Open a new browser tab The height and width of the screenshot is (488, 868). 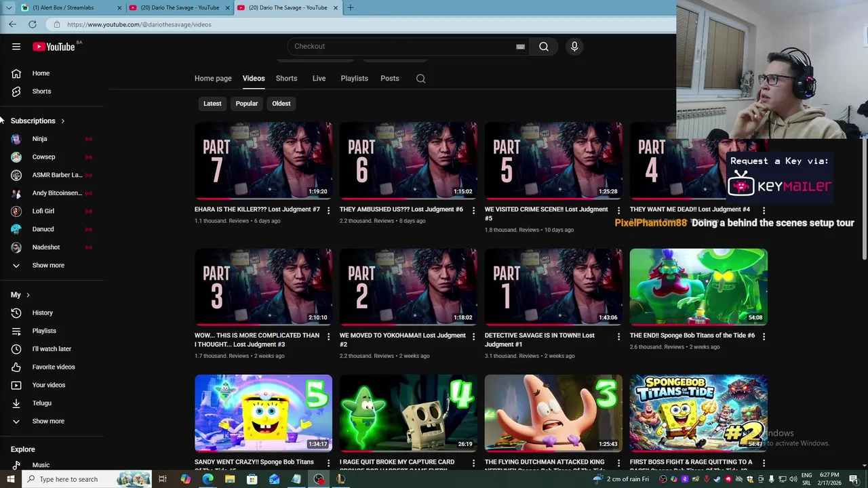(351, 7)
